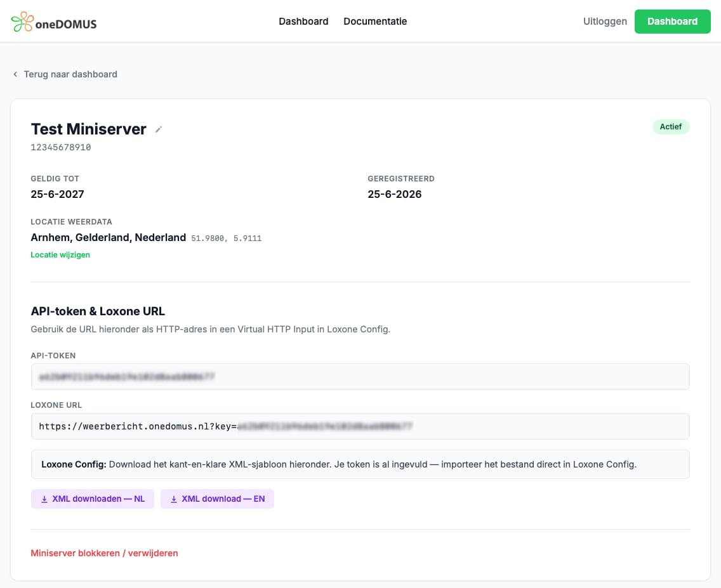The height and width of the screenshot is (588, 721).
Task: Click the Test Miniserver heading
Action: (x=88, y=129)
